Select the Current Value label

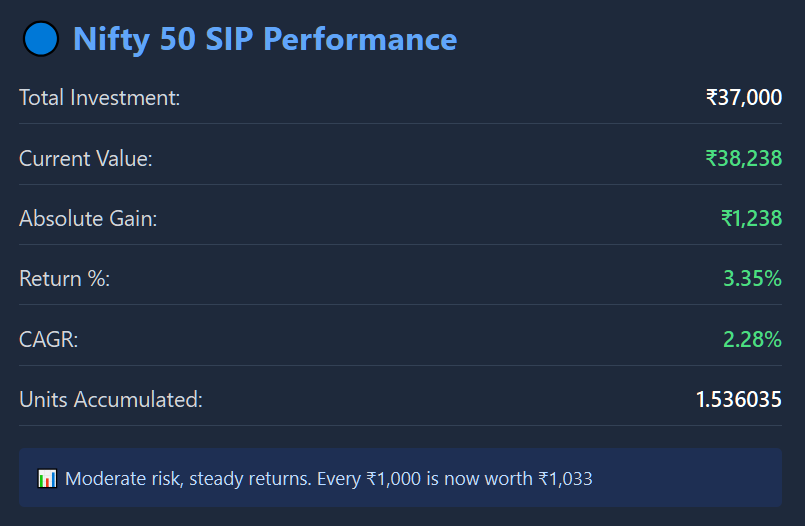tap(85, 158)
